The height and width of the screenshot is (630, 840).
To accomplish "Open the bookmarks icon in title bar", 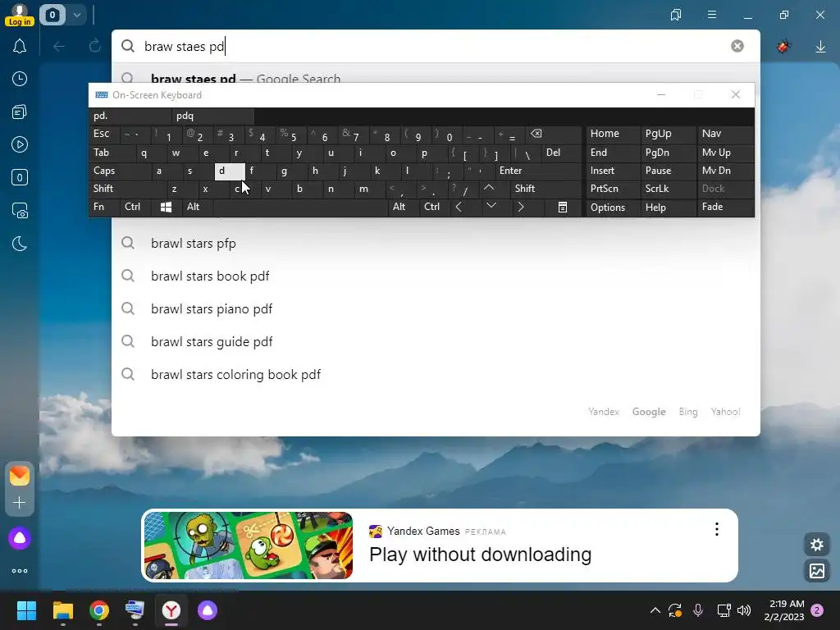I will 676,15.
